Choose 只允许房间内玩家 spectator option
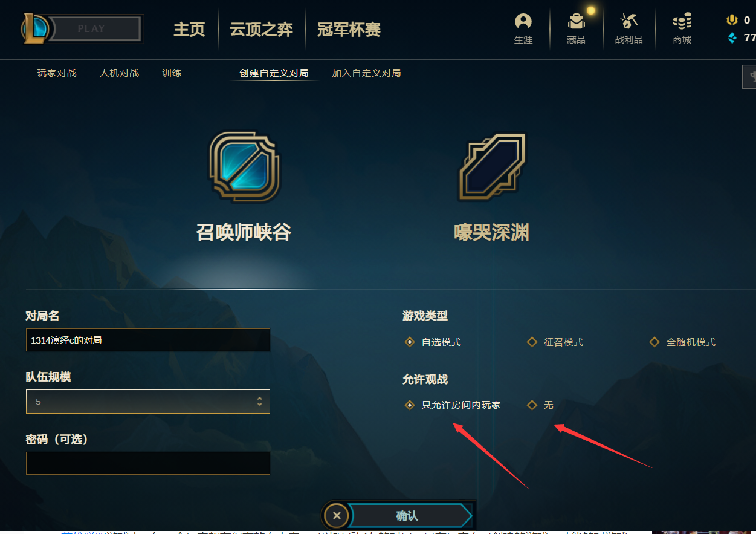756x534 pixels. point(453,405)
